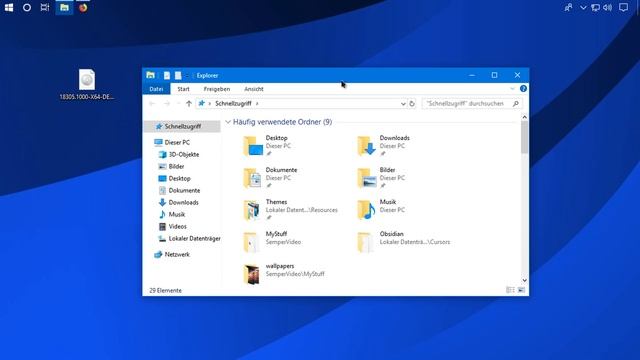This screenshot has height=360, width=640.
Task: Expand the ribbon with the chevron
Action: [512, 89]
